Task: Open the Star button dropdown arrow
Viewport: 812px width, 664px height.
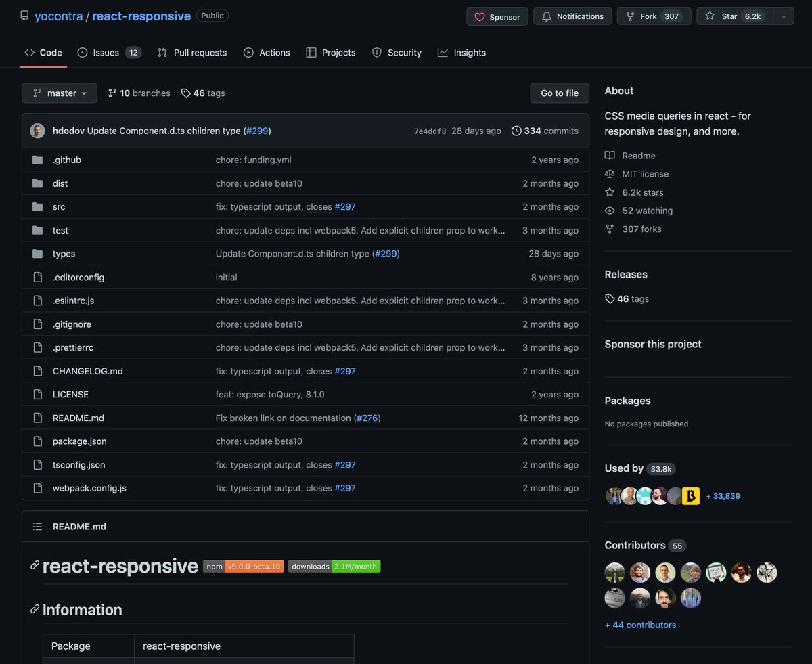Action: pyautogui.click(x=782, y=18)
